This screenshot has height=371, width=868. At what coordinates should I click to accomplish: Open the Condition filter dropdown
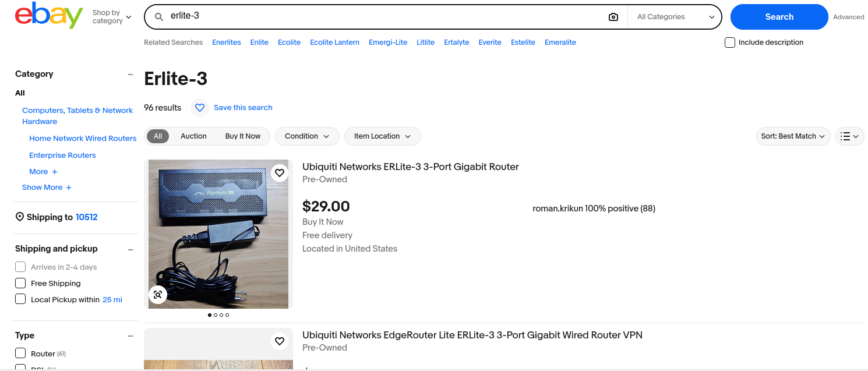point(307,136)
